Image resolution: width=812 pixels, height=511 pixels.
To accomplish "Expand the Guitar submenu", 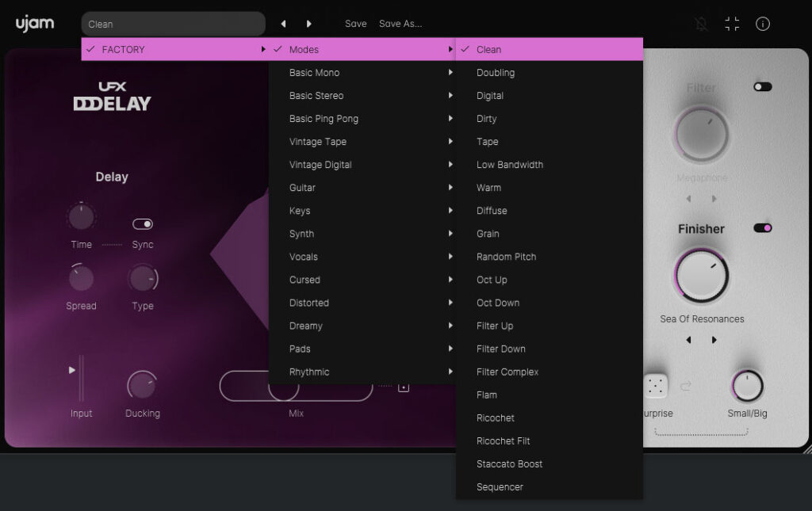I will tap(362, 188).
